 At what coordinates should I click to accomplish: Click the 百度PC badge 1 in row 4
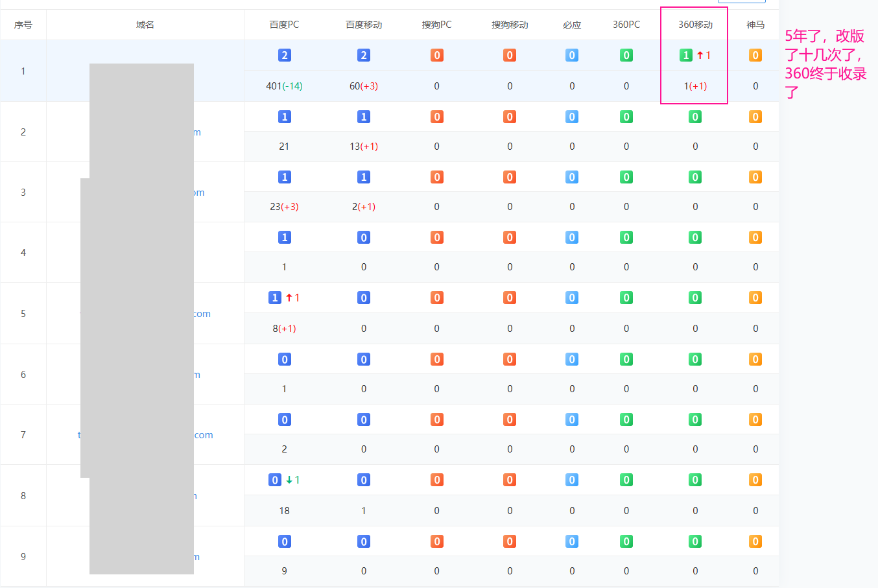[x=284, y=237]
